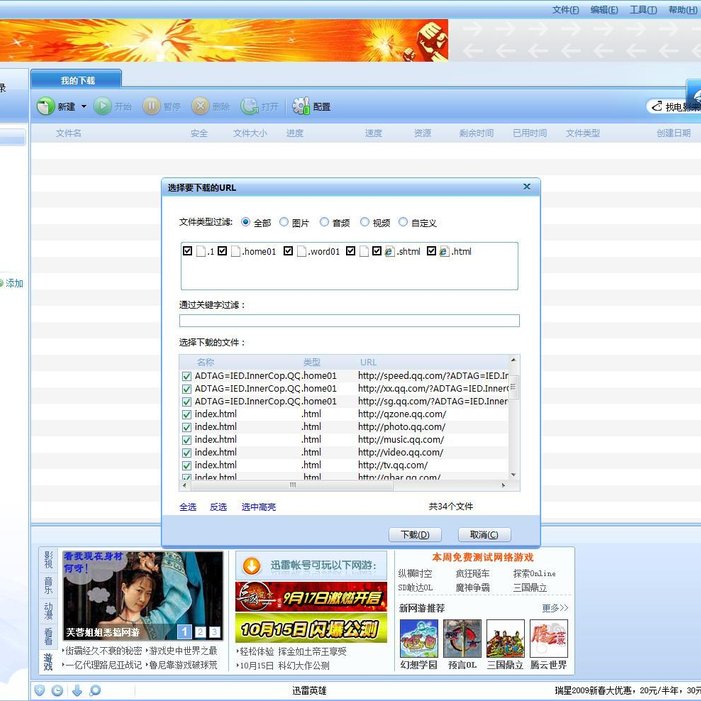
Task: Click the file list vertical scrollbar up arrow
Action: [x=513, y=359]
